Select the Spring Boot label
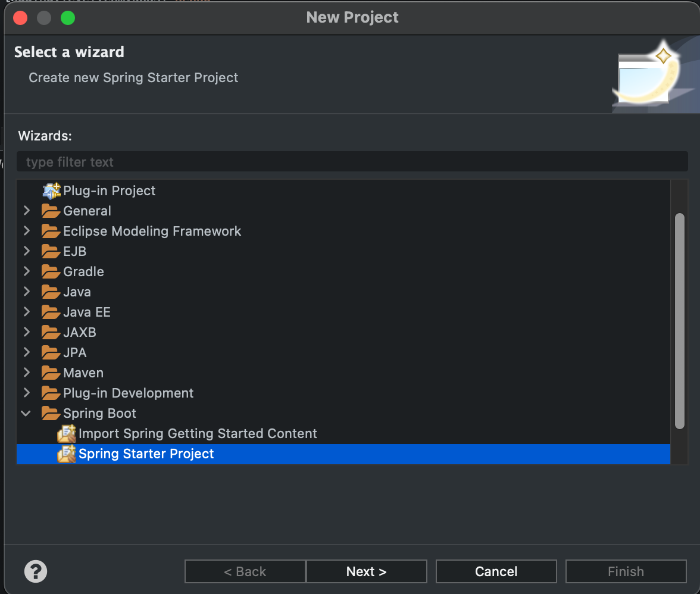The image size is (700, 594). (x=99, y=413)
